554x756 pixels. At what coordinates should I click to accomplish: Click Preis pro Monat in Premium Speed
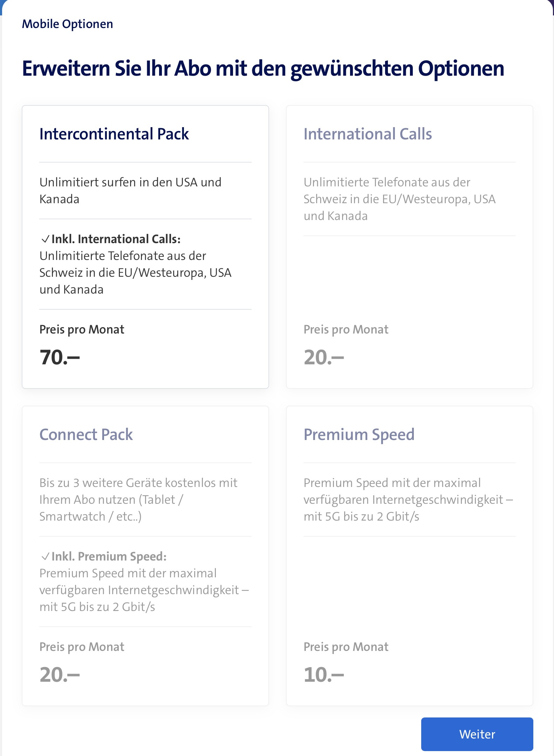(x=346, y=647)
